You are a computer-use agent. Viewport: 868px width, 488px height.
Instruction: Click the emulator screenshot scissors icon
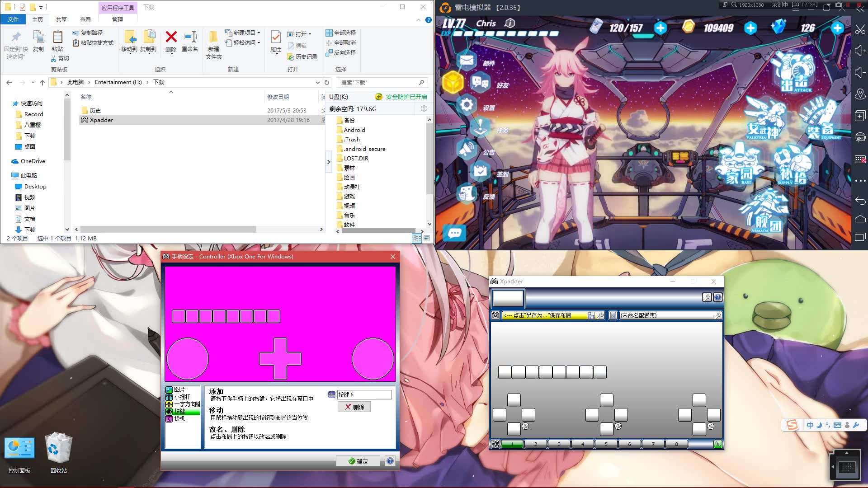pyautogui.click(x=860, y=30)
